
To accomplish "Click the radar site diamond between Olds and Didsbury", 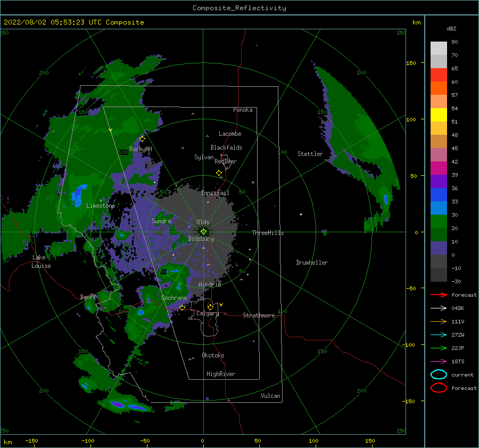I will click(203, 232).
